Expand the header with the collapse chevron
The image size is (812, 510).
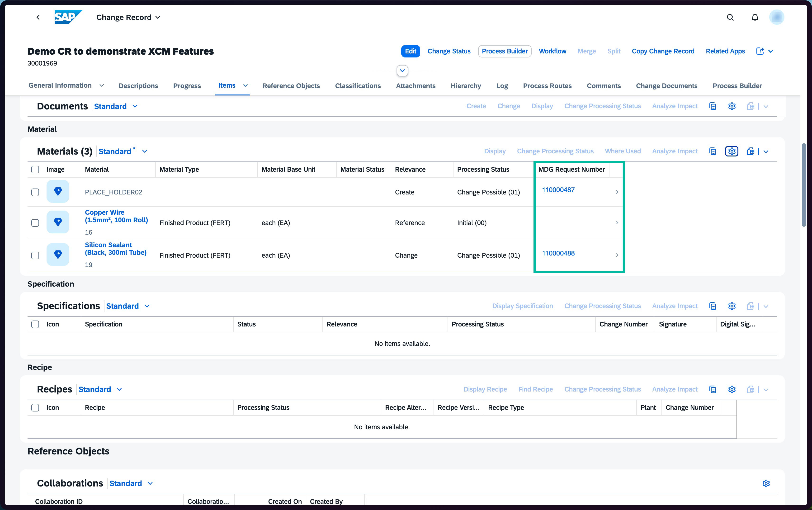tap(402, 71)
